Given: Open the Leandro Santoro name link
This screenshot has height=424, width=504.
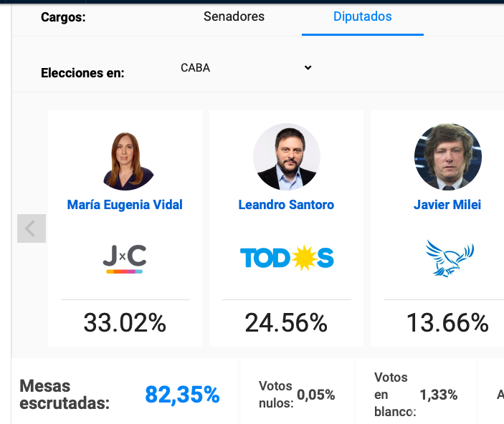Looking at the screenshot, I should pos(286,205).
